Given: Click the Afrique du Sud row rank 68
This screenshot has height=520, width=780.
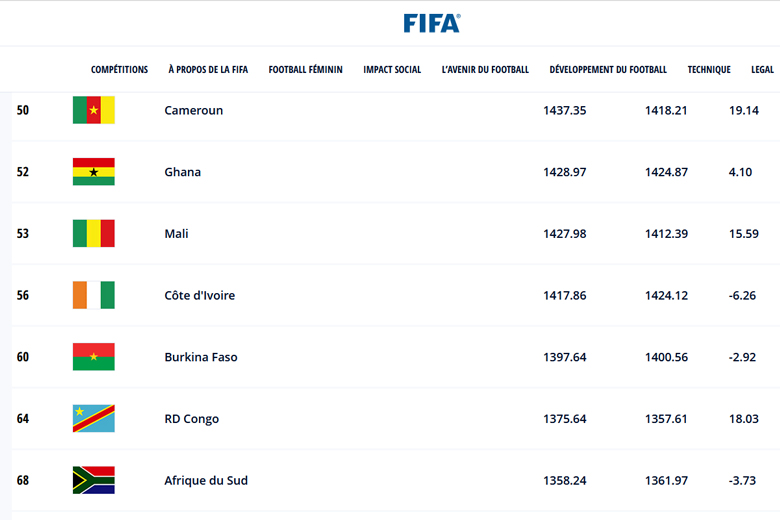Looking at the screenshot, I should pos(23,480).
